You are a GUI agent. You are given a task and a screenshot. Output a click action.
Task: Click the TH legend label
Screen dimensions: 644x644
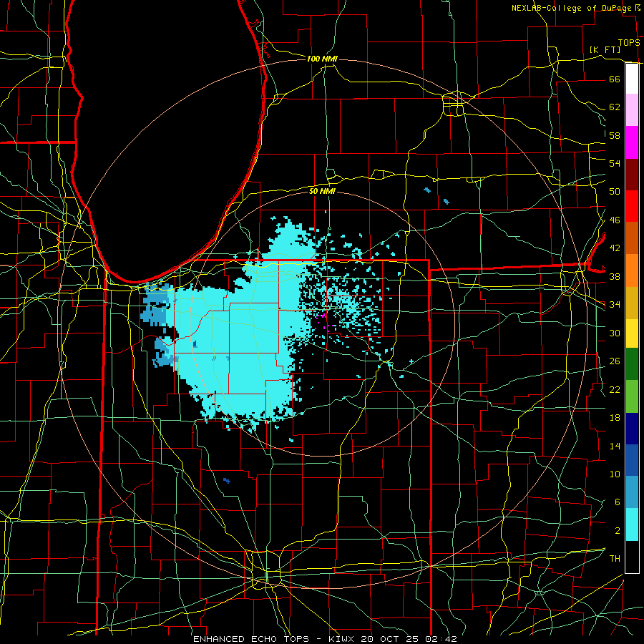615,559
